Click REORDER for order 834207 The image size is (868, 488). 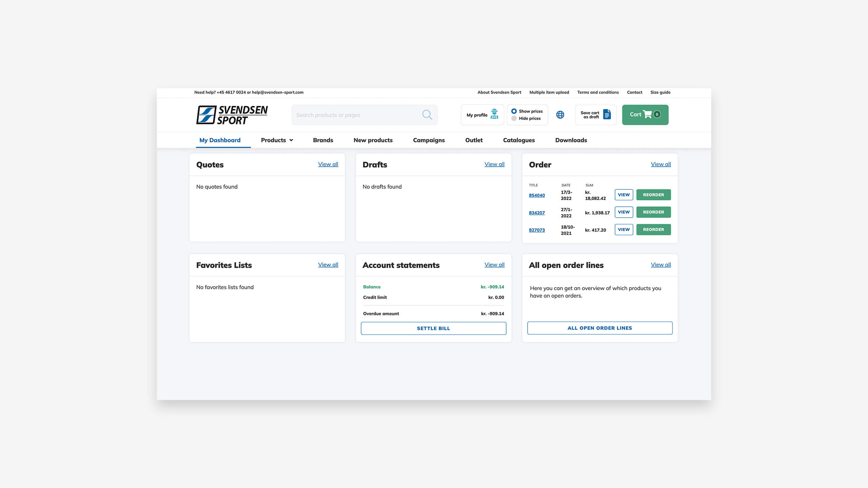click(x=653, y=212)
